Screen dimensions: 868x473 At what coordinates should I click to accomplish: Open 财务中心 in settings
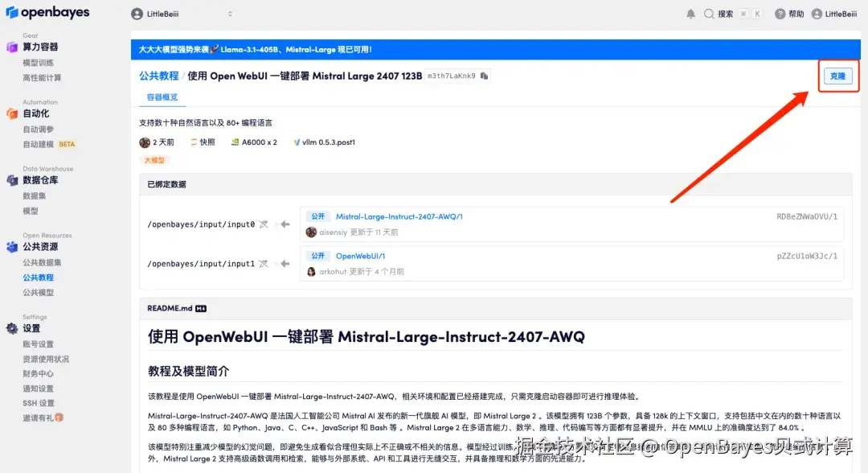click(39, 374)
